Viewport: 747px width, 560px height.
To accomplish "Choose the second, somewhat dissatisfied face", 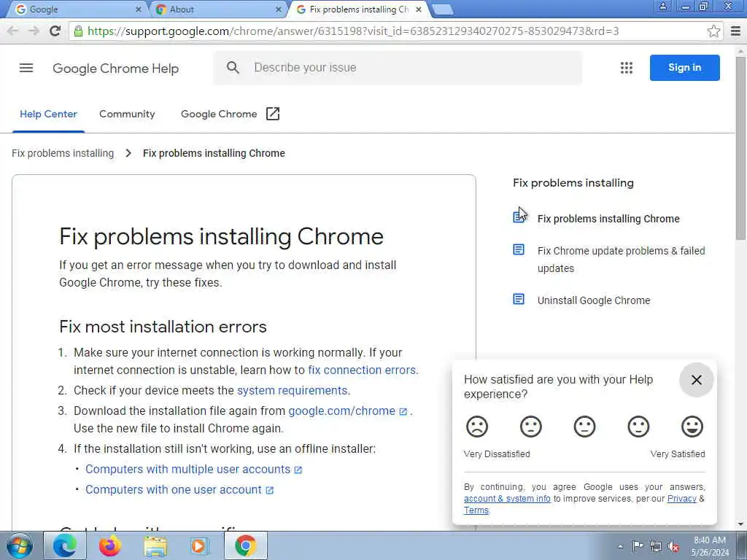I will 531,426.
